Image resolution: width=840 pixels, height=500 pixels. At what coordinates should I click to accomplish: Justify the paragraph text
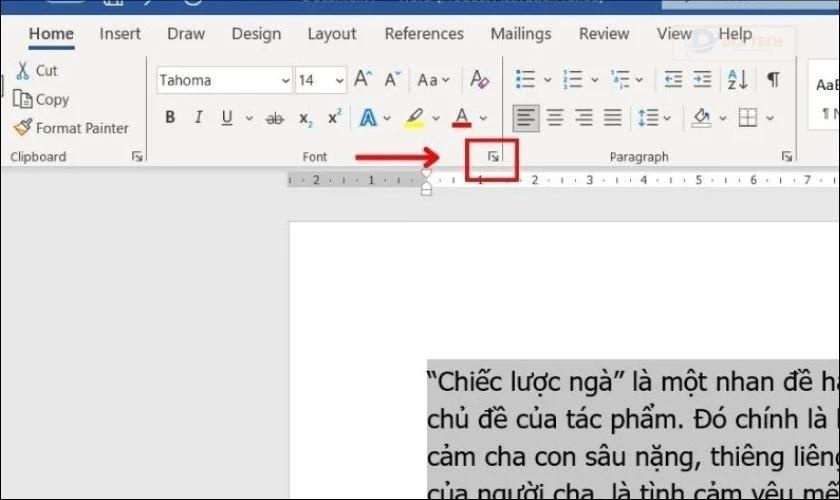(x=612, y=117)
